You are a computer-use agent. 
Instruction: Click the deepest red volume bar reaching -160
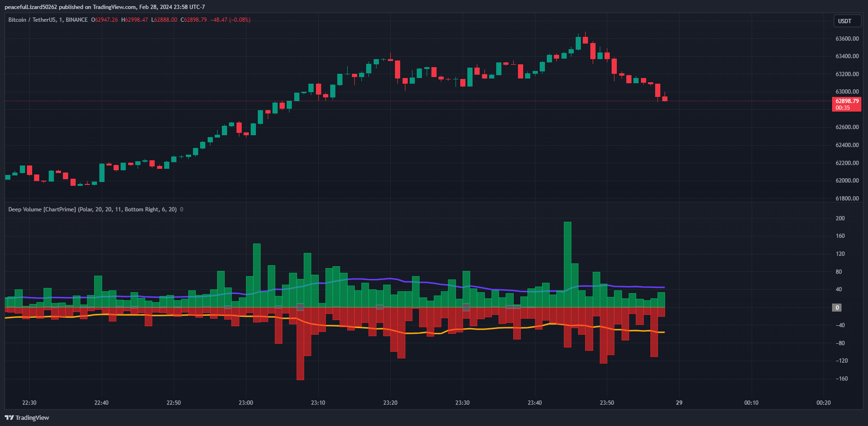[300, 344]
